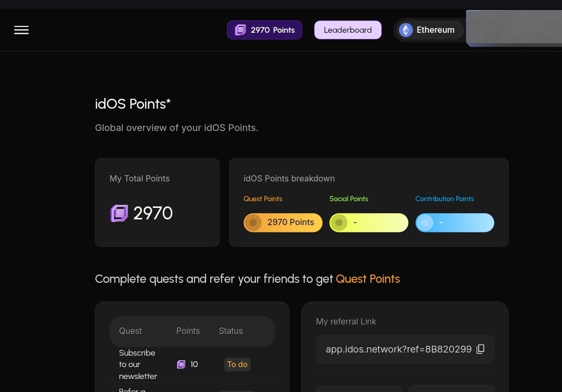The width and height of the screenshot is (562, 392).
Task: Click the Contribution Points label
Action: [x=444, y=199]
